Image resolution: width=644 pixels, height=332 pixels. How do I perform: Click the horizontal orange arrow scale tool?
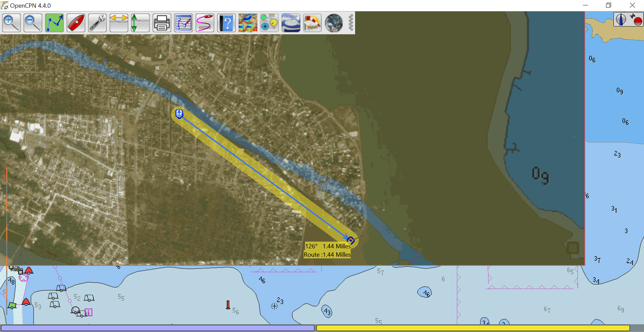(x=119, y=23)
